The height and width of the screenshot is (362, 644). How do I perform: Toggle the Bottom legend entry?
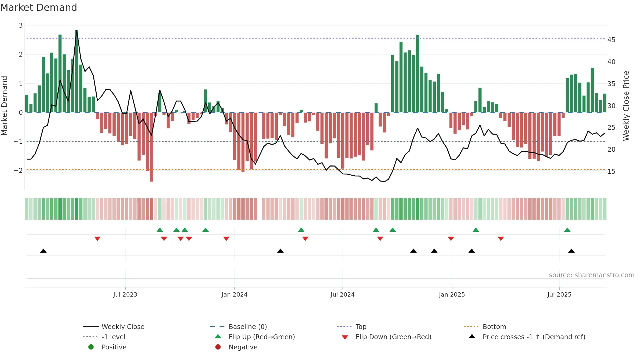click(485, 327)
